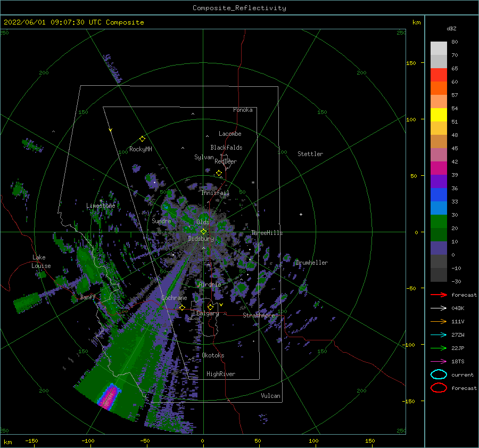Select the red 60–65 dBZ color swatch
Image resolution: width=479 pixels, height=448 pixels.
[439, 75]
